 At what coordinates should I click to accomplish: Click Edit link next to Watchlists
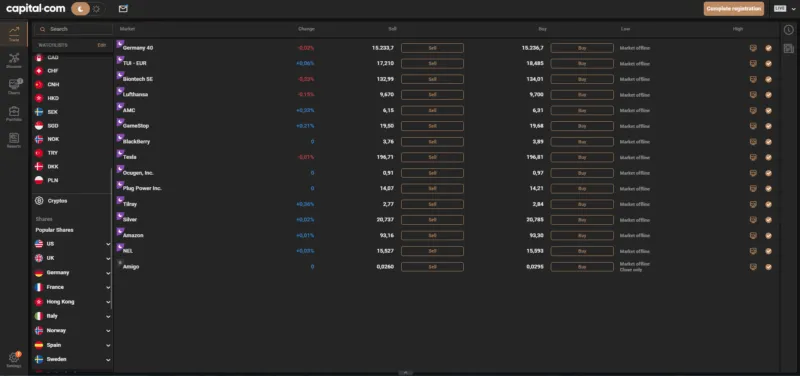102,45
